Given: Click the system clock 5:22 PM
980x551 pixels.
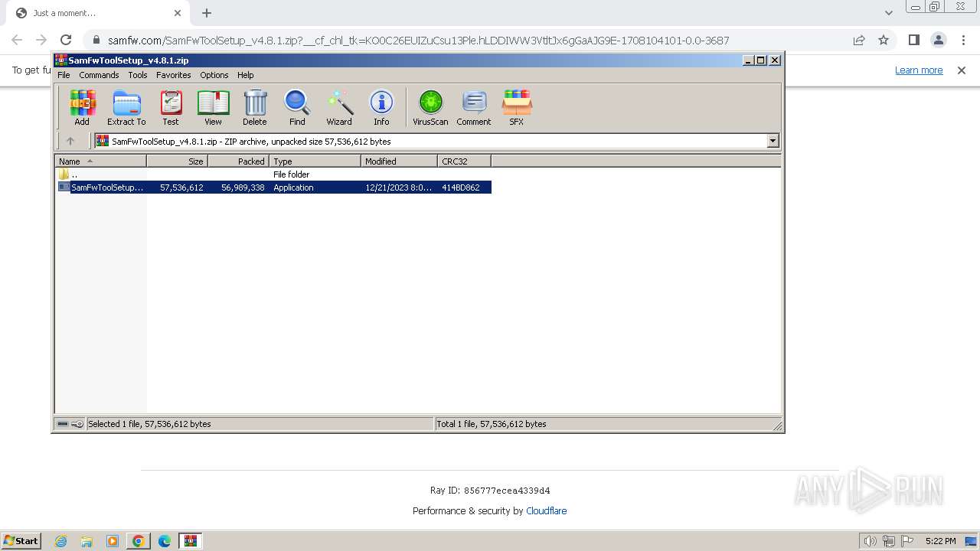Looking at the screenshot, I should tap(940, 541).
